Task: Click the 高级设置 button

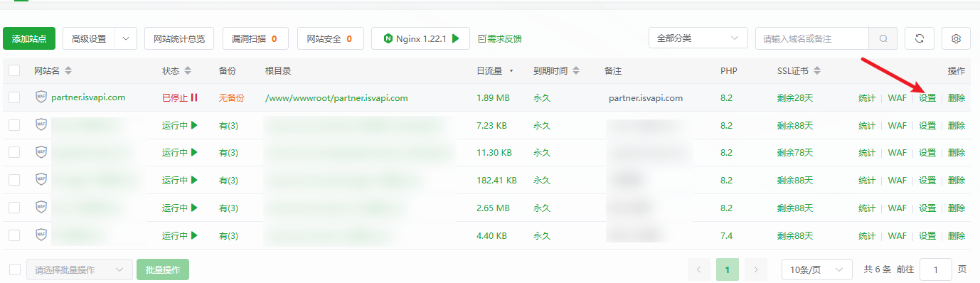Action: click(89, 38)
